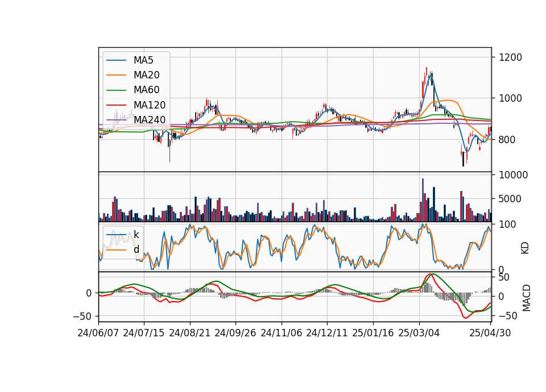Click the 1000 price axis label
Screen dimensions: 546x392
click(x=510, y=98)
